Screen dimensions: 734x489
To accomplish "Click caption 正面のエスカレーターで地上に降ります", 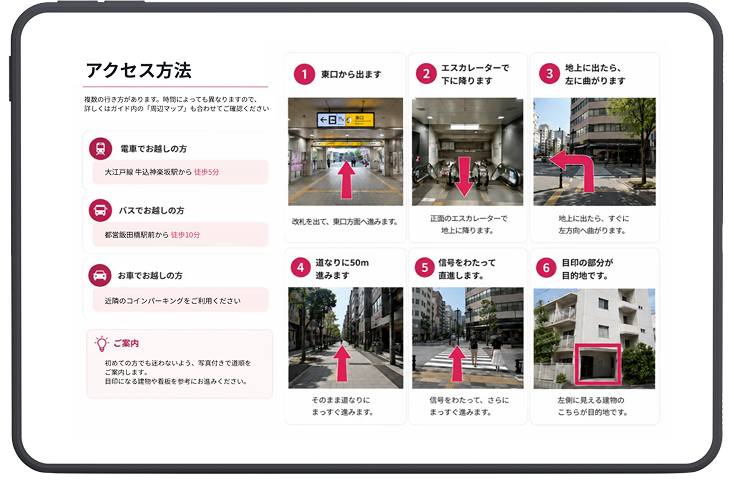I will coord(468,225).
